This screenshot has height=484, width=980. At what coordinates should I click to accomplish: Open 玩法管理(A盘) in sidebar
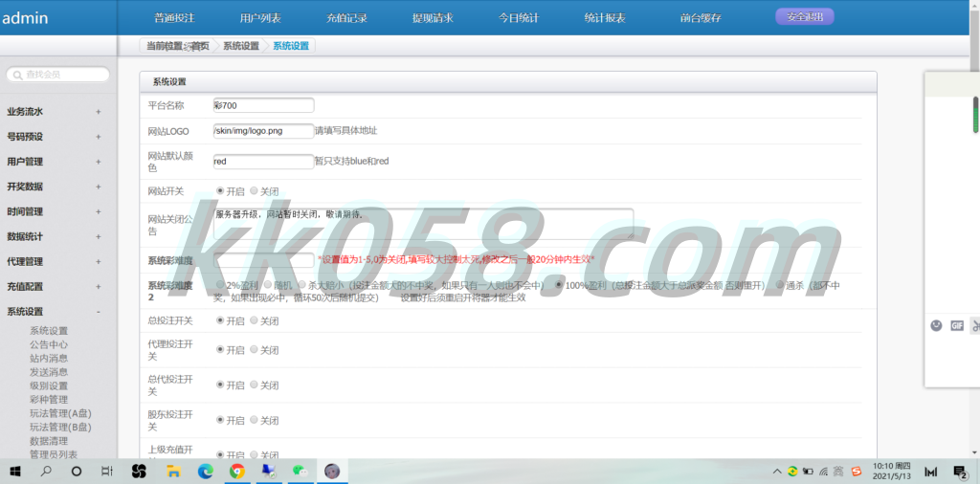(60, 413)
